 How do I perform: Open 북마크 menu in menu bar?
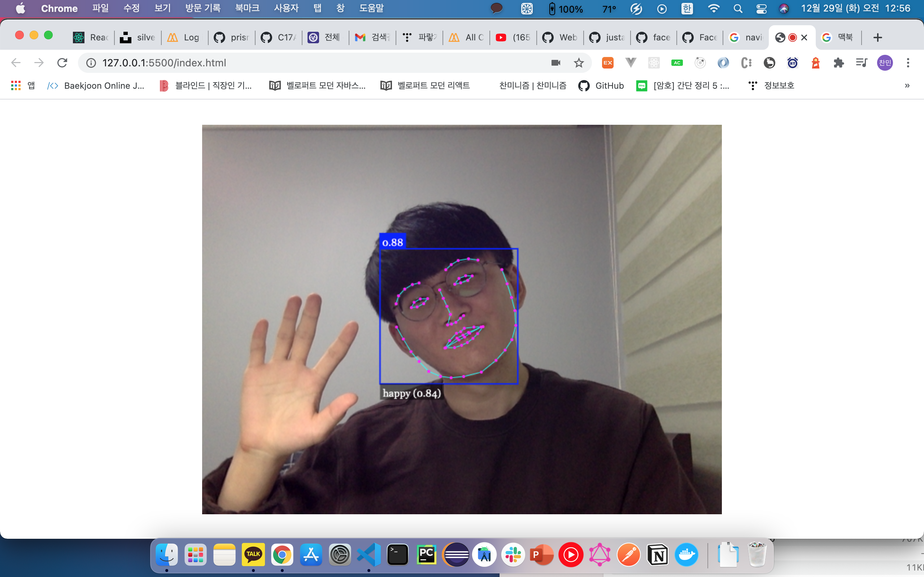pos(247,8)
